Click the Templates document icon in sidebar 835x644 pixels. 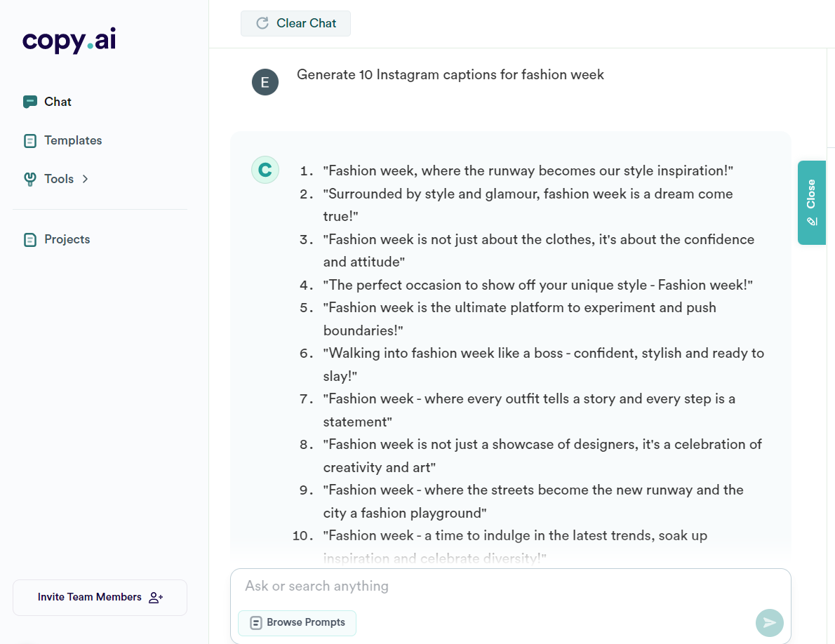click(x=29, y=141)
